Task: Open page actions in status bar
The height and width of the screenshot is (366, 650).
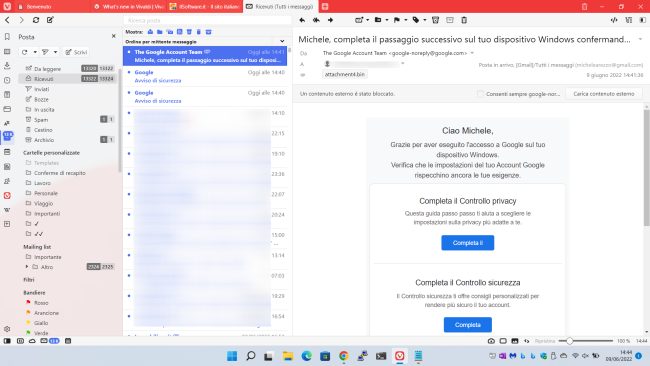Action: 526,341
